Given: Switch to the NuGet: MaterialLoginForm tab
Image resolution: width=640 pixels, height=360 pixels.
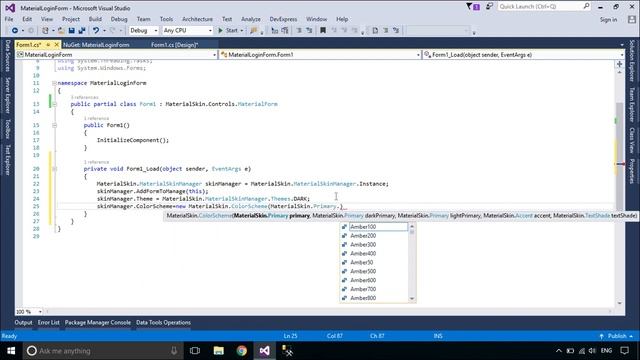Looking at the screenshot, I should point(96,45).
